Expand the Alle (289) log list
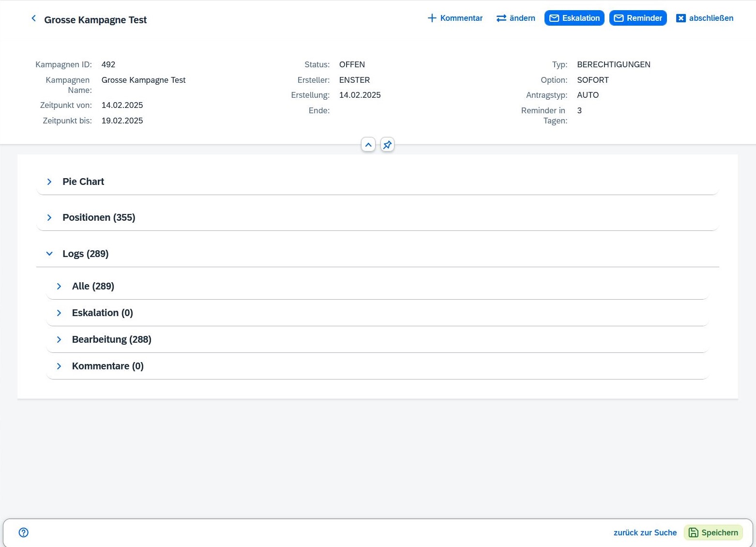This screenshot has height=547, width=756. tap(59, 286)
